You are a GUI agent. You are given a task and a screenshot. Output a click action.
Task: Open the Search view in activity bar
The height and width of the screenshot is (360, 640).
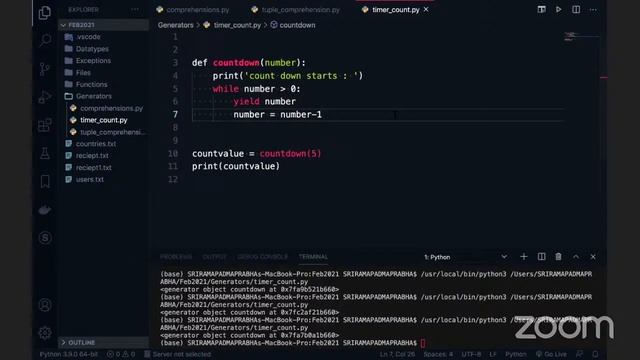pyautogui.click(x=45, y=40)
